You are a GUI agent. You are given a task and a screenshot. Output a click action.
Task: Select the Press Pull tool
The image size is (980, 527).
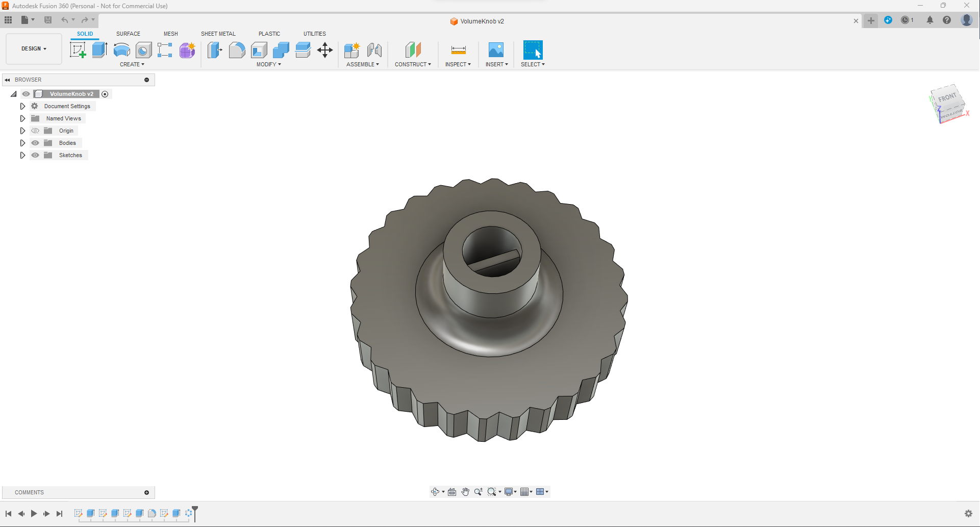215,50
